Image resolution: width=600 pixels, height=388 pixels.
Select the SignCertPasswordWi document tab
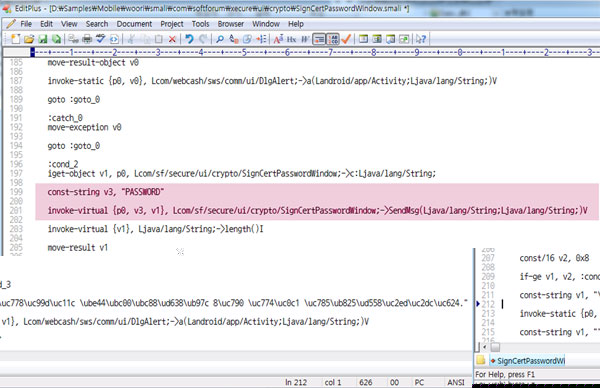[527, 361]
